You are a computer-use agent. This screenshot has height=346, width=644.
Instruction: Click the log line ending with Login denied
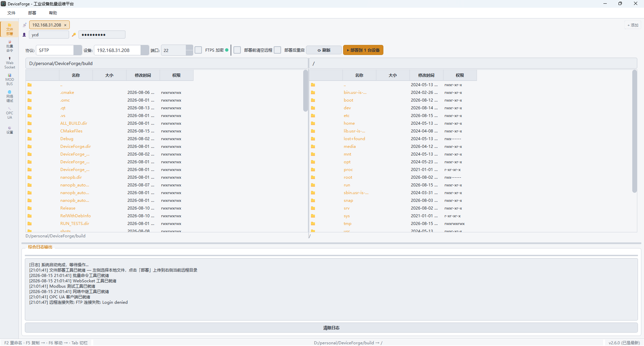coord(78,302)
